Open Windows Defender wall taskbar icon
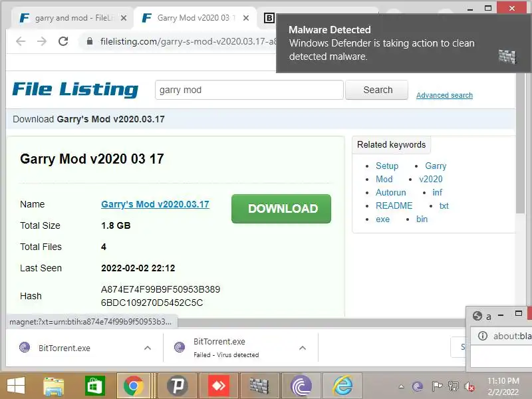 pos(259,386)
